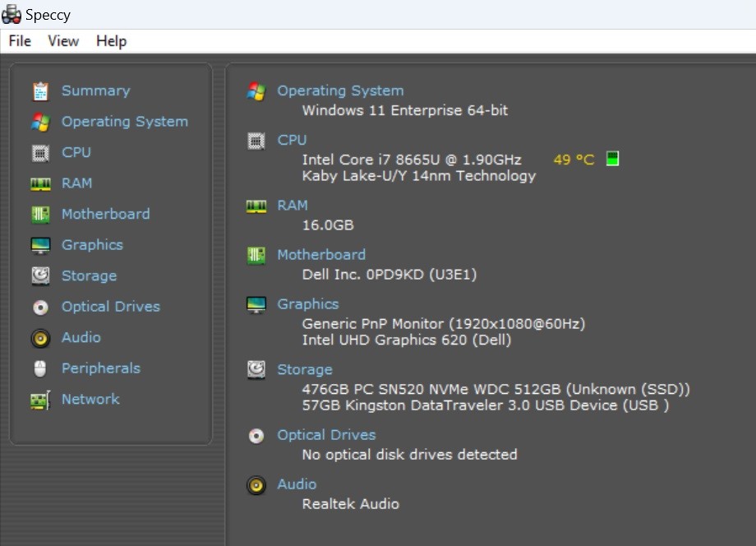Screen dimensions: 756x546
Task: Click the No optical disk drives detected text
Action: [410, 455]
